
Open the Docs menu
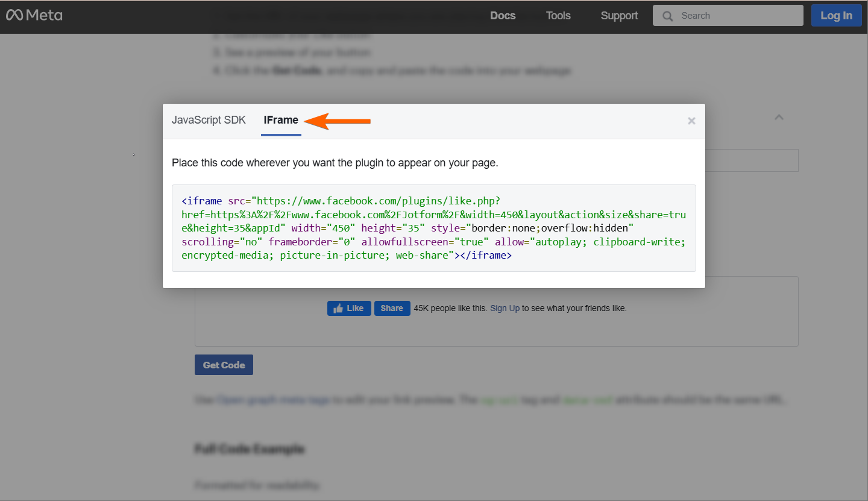click(503, 15)
